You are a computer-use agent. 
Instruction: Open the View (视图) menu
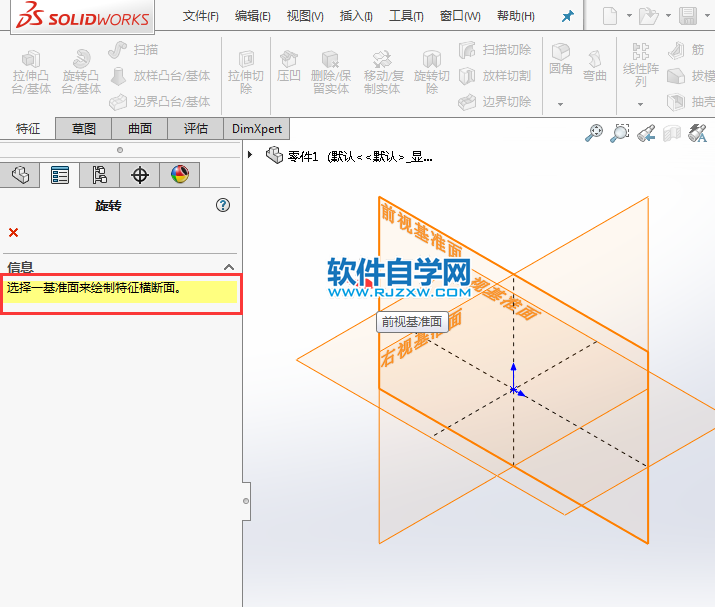[x=305, y=16]
